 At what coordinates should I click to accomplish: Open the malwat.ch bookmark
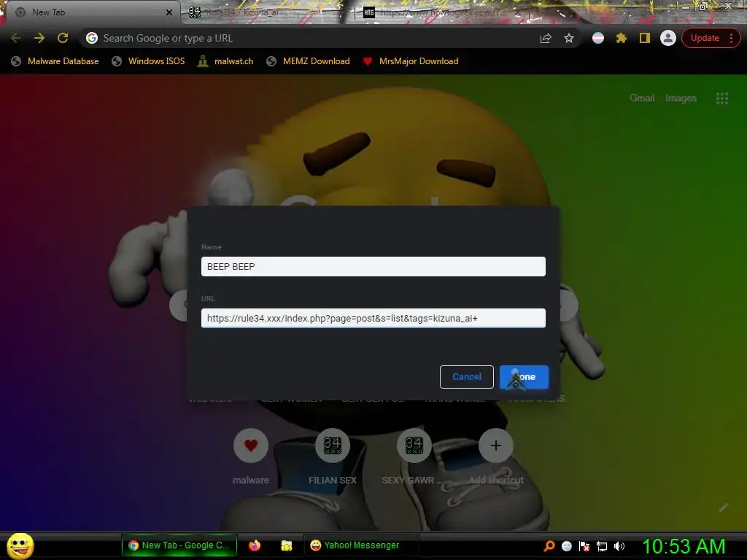point(225,61)
